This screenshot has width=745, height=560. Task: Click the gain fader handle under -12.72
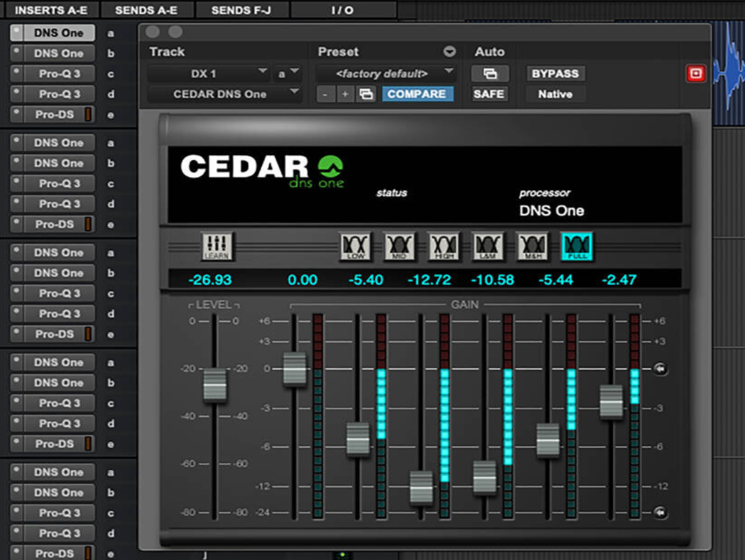tap(421, 487)
